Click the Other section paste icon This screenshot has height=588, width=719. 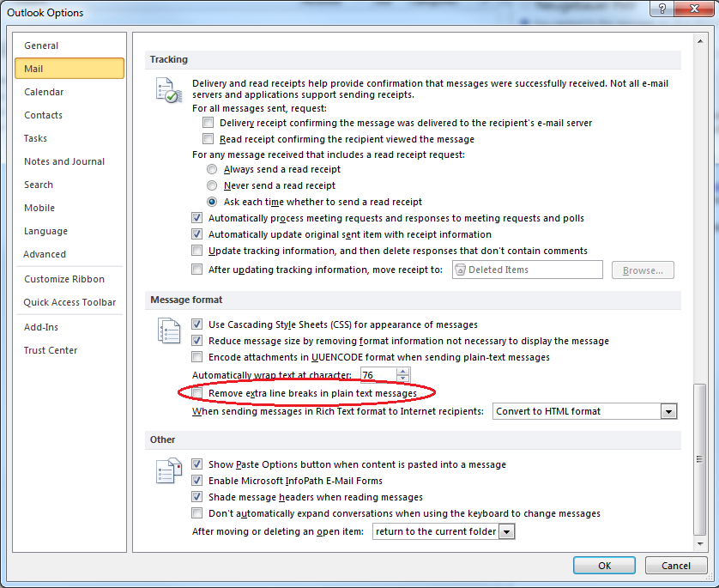click(x=167, y=470)
